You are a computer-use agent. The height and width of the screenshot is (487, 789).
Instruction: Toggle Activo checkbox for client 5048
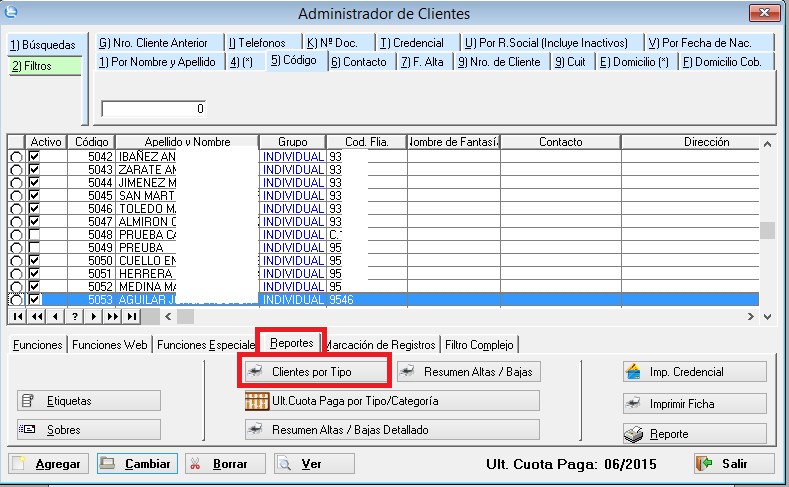36,235
